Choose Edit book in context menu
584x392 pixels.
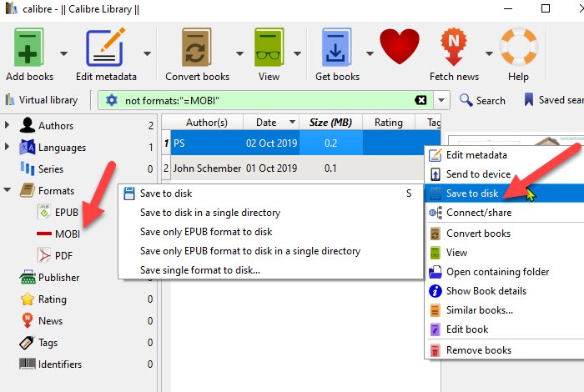click(504, 329)
